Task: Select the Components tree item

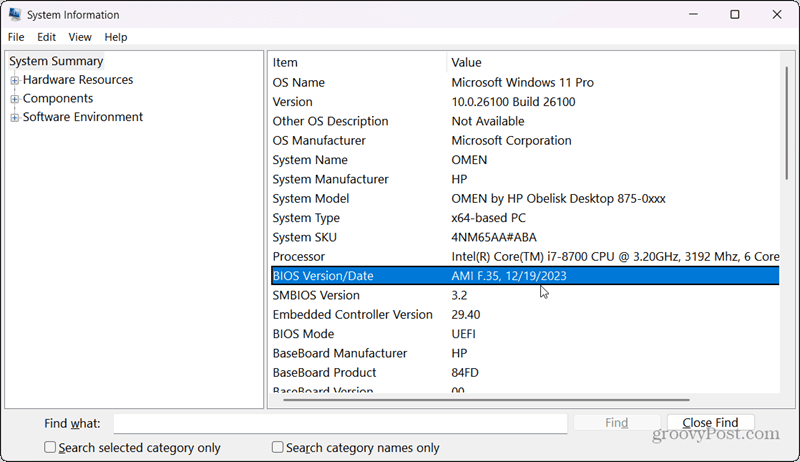Action: (58, 98)
